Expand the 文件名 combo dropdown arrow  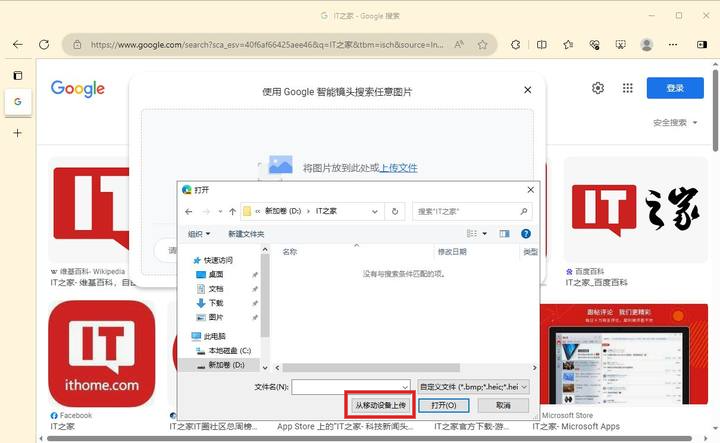[405, 387]
